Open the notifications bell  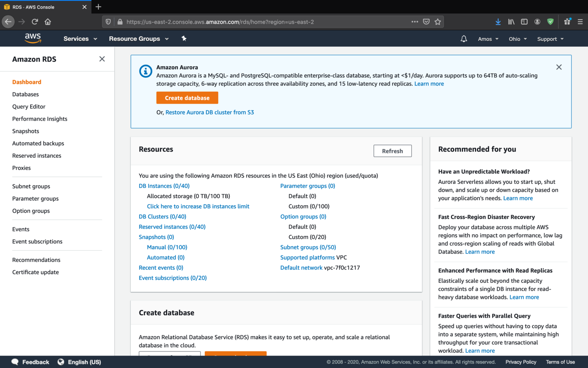464,39
